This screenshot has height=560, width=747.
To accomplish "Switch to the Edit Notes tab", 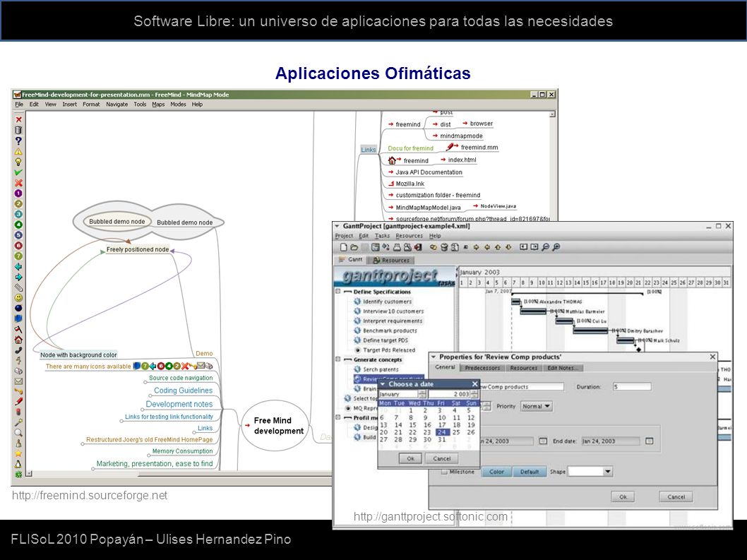I will click(563, 367).
